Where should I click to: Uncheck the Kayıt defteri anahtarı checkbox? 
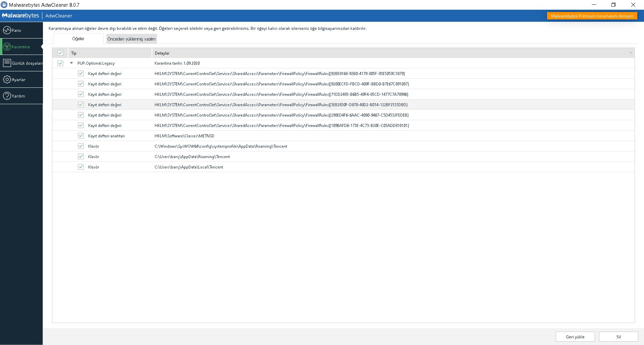[81, 136]
